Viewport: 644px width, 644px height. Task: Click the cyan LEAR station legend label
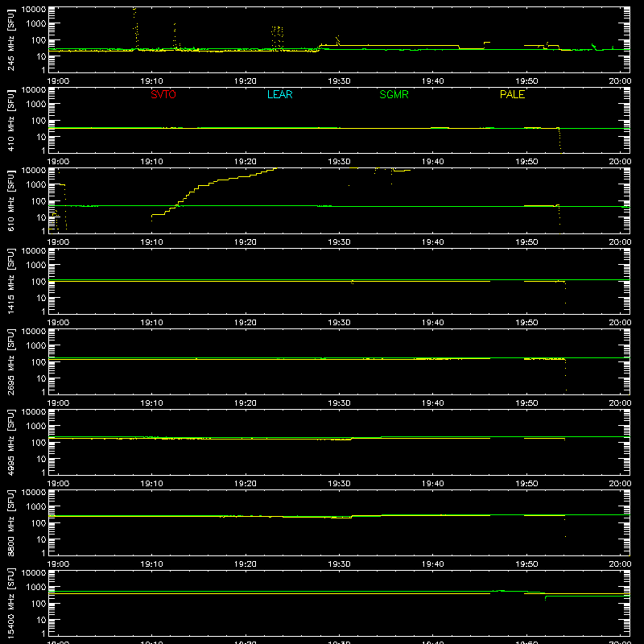[279, 94]
